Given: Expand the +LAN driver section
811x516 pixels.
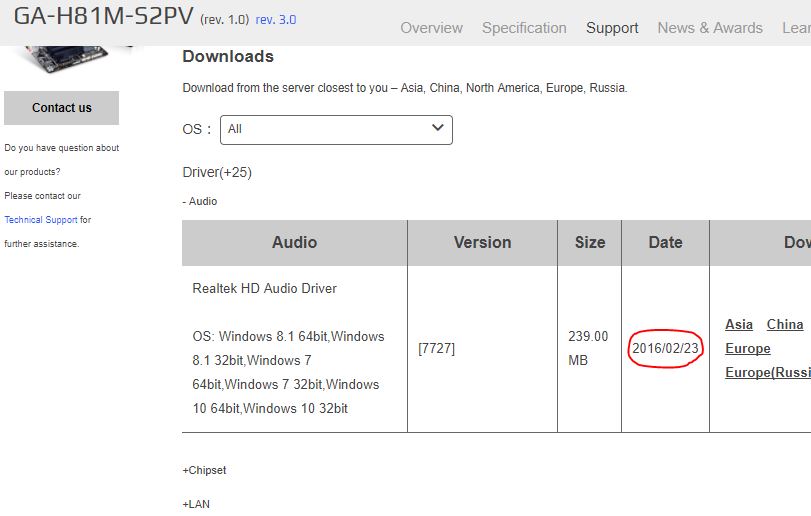Looking at the screenshot, I should pos(196,504).
